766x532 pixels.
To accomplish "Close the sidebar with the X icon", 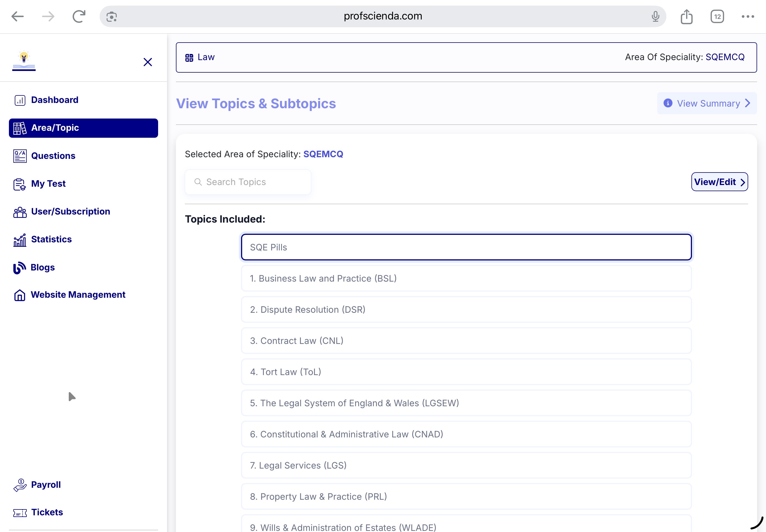I will point(148,62).
